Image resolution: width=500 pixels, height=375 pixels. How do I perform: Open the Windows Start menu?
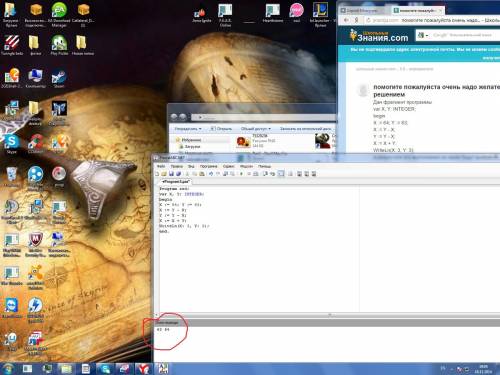coord(8,369)
